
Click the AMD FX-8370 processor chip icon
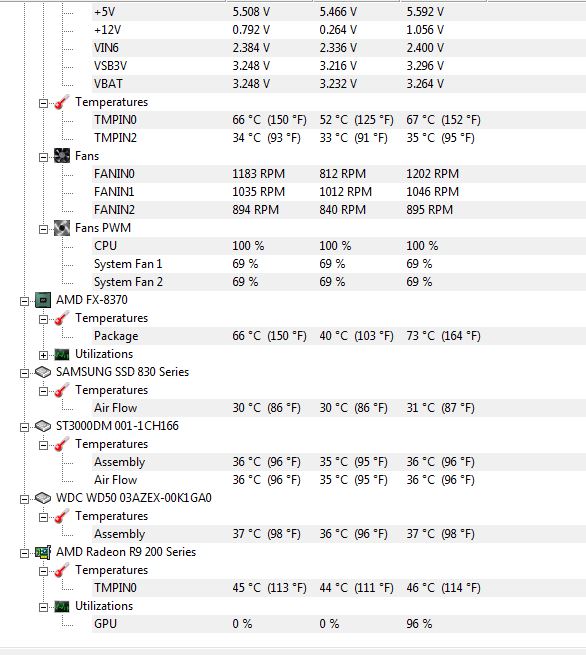(x=43, y=300)
